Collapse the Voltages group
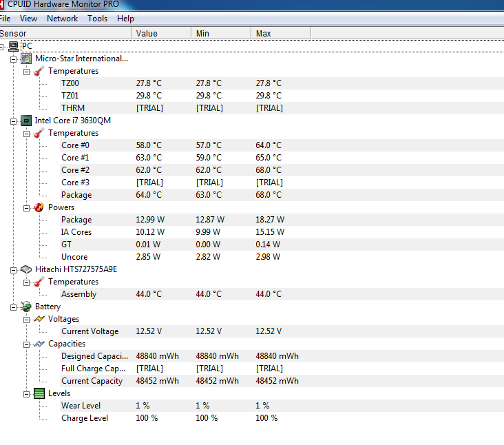The image size is (504, 445). point(27,320)
